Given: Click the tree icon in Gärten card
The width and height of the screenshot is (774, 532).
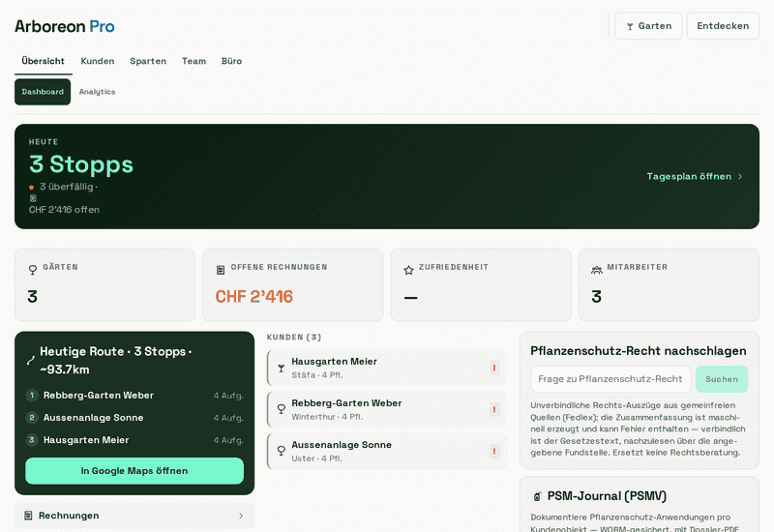Looking at the screenshot, I should tap(33, 270).
